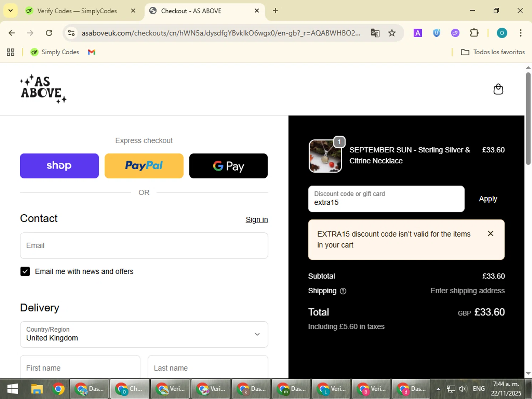Open the Extensions puzzle piece menu
The width and height of the screenshot is (532, 399).
pos(474,33)
